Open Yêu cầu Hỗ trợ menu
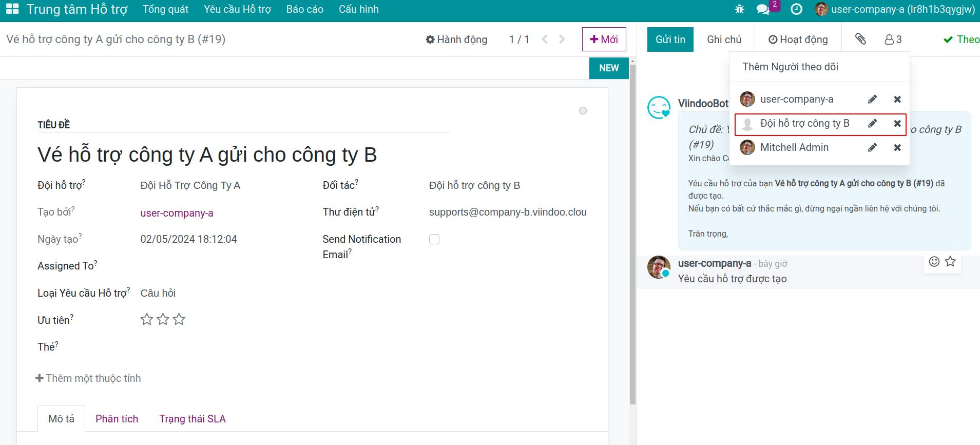This screenshot has height=445, width=980. 237,9
